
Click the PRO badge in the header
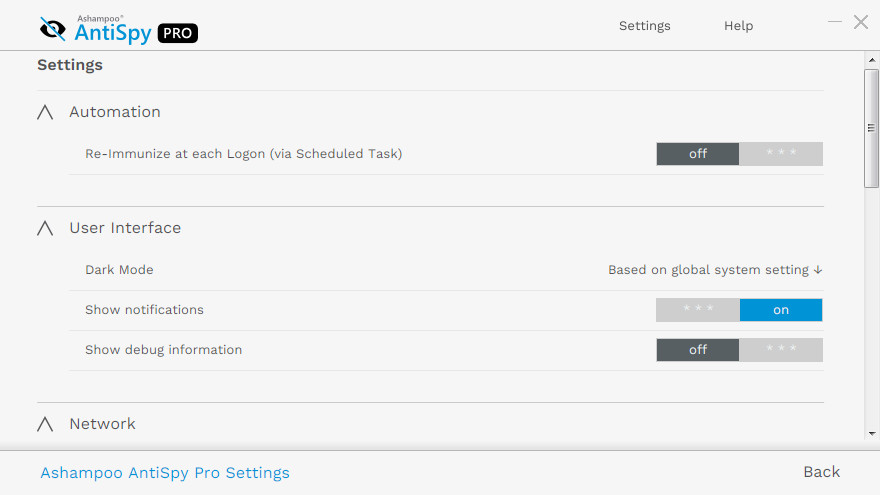(x=178, y=33)
